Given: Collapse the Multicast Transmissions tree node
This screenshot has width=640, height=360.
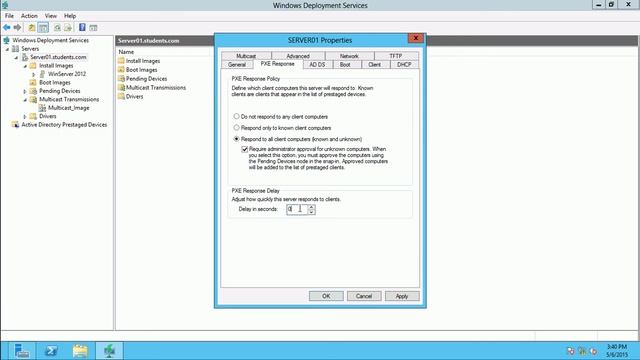Looking at the screenshot, I should tap(25, 100).
